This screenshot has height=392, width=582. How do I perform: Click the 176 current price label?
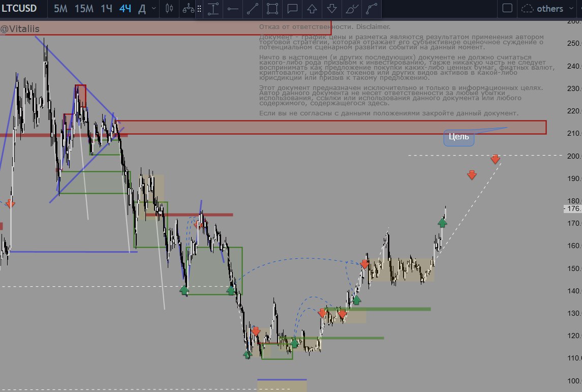point(573,208)
